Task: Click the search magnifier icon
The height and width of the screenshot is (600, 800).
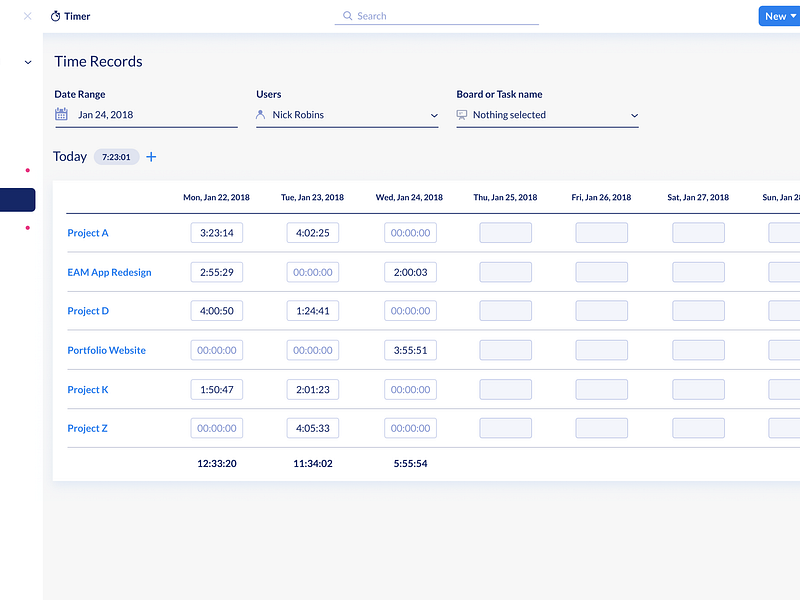Action: point(347,16)
